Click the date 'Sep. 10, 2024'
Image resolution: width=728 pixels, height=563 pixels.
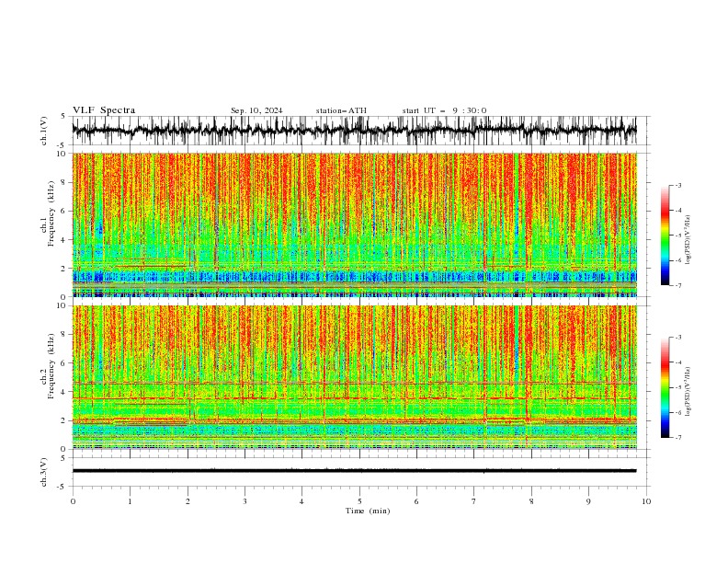click(256, 110)
